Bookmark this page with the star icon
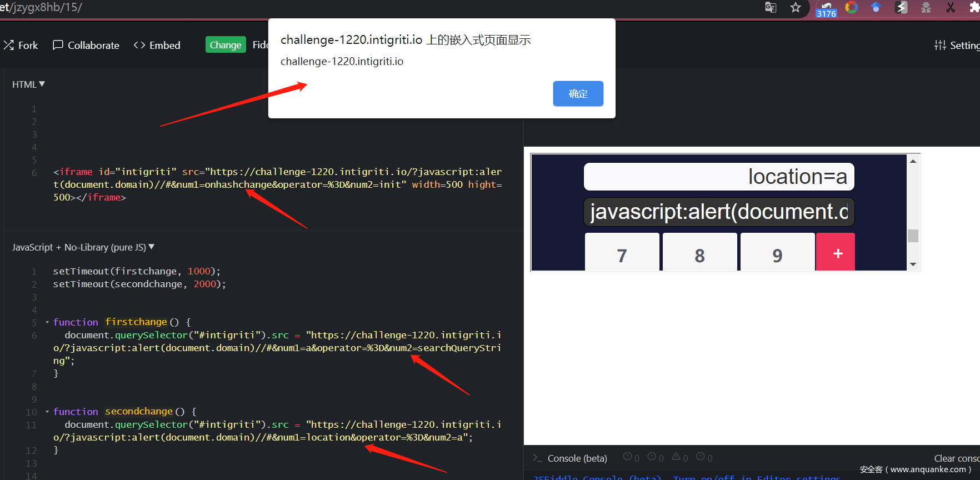Viewport: 980px width, 480px height. 796,7
